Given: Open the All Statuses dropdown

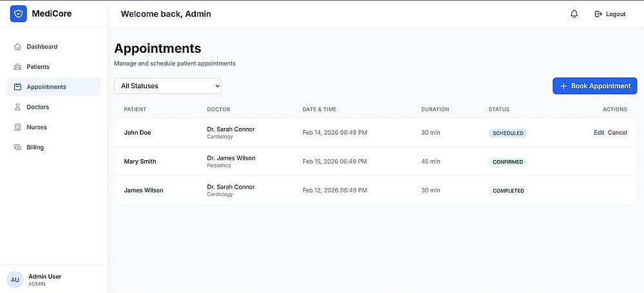Looking at the screenshot, I should [x=167, y=86].
